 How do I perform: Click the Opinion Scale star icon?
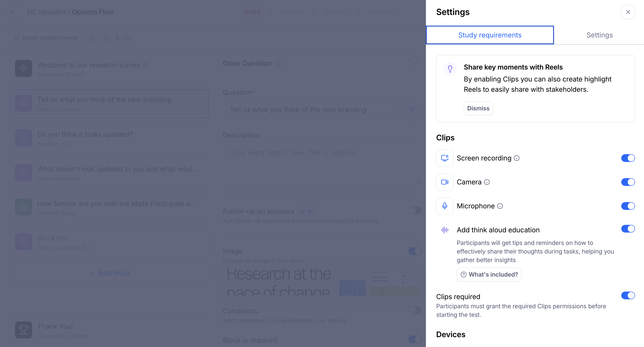pos(24,207)
